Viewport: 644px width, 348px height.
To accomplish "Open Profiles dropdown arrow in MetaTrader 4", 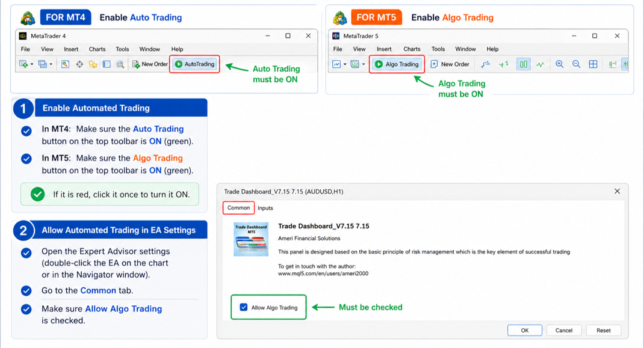I will point(51,64).
